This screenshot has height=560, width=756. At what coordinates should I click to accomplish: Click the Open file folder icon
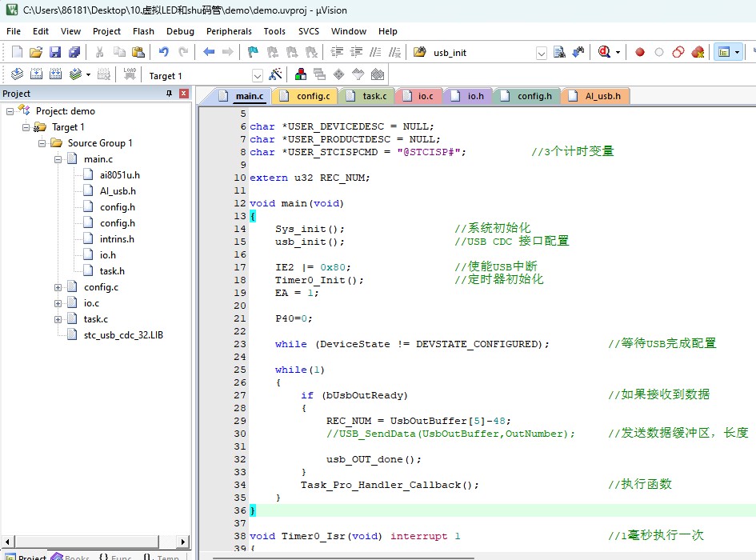(x=36, y=52)
